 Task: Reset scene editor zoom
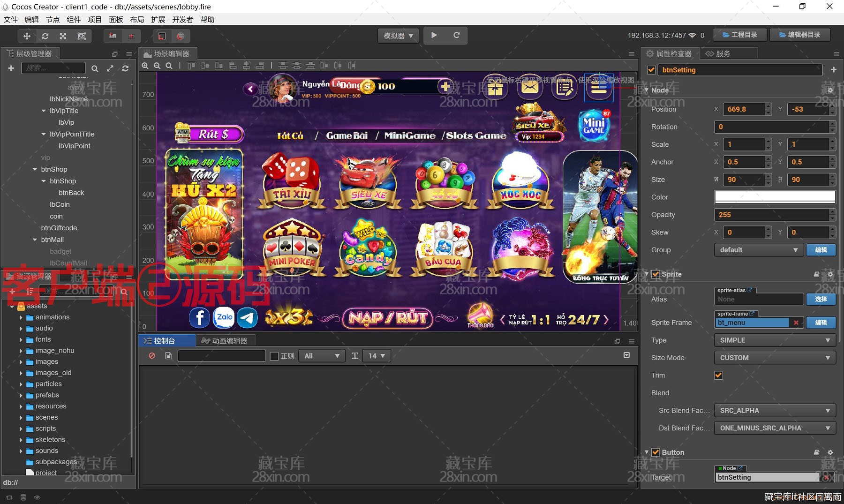pyautogui.click(x=169, y=66)
